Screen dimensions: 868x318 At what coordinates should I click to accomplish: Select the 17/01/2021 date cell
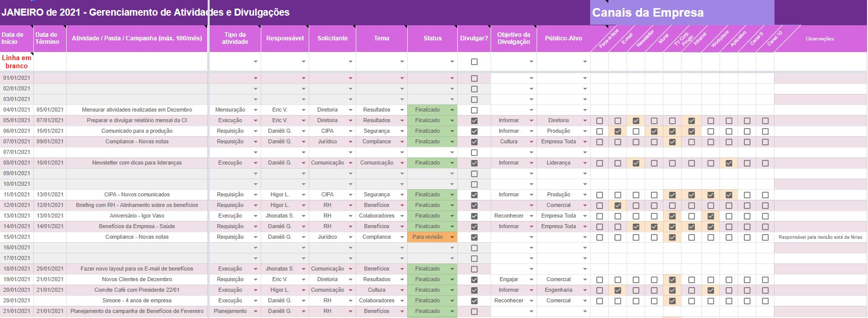click(17, 258)
